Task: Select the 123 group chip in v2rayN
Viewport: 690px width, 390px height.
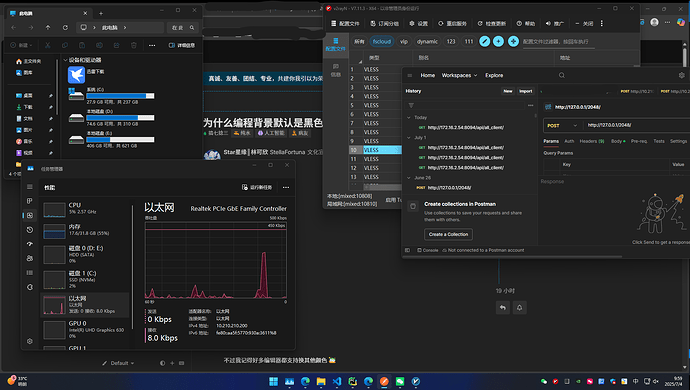Action: point(451,41)
